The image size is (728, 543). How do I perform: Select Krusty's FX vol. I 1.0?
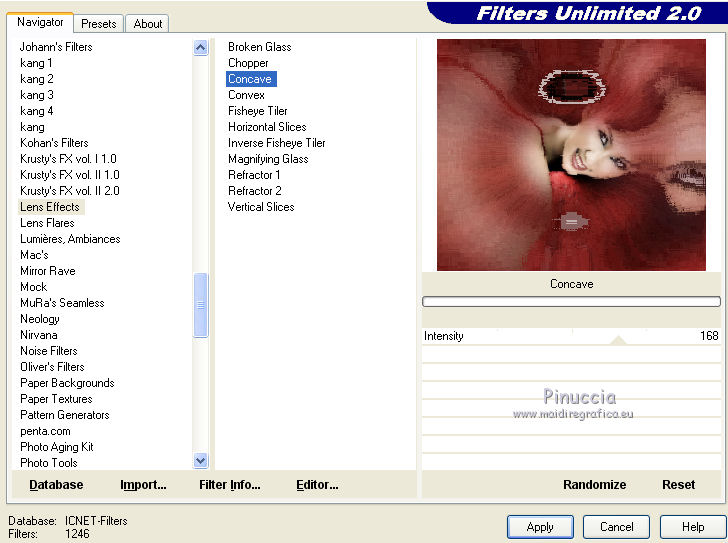coord(68,159)
